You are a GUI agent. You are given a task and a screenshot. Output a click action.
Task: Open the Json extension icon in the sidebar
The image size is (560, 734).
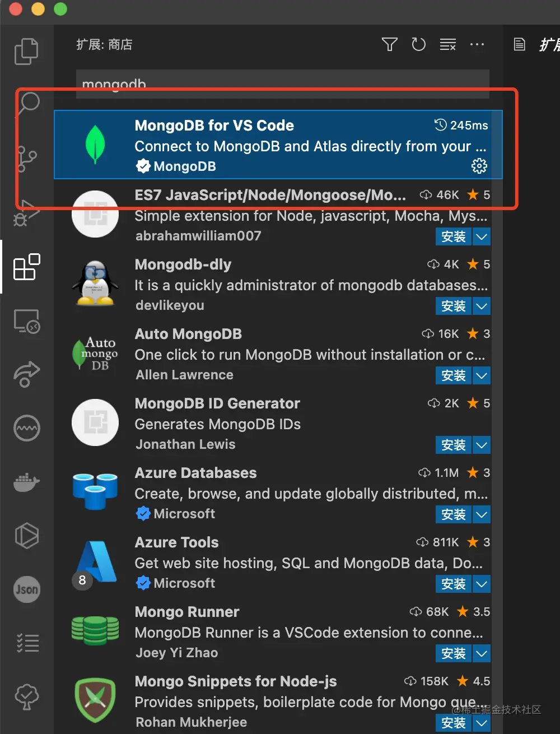click(26, 589)
